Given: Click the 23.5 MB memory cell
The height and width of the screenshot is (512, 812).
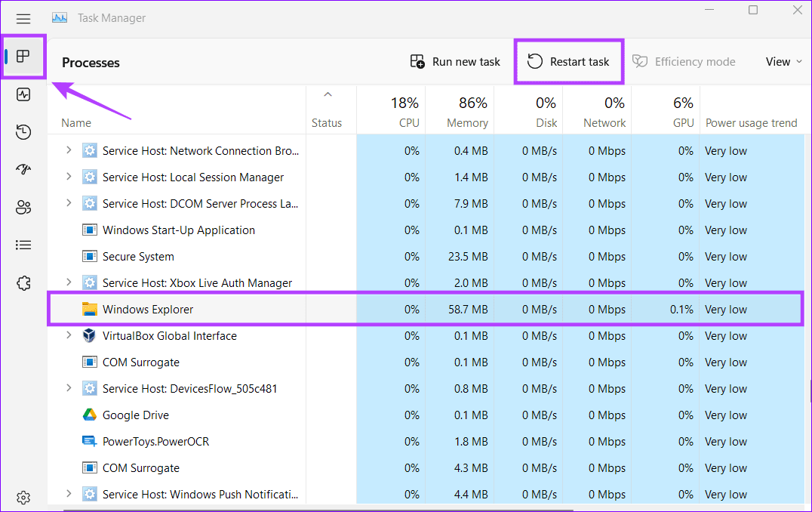Looking at the screenshot, I should click(468, 257).
